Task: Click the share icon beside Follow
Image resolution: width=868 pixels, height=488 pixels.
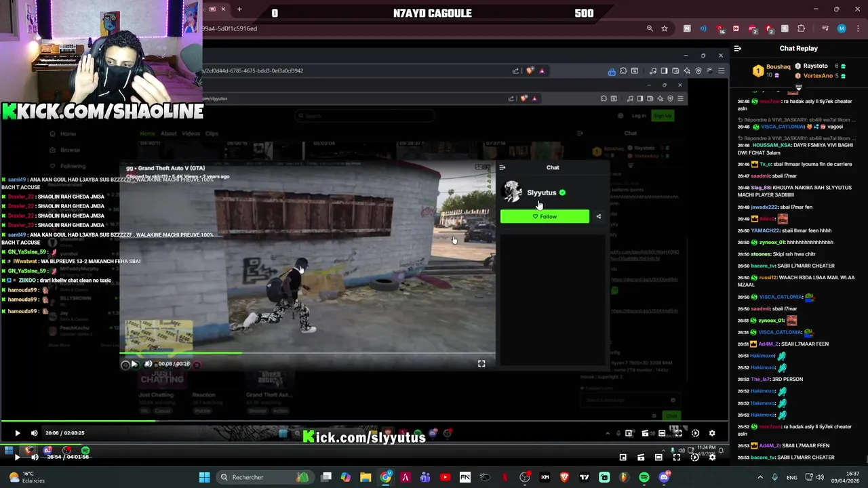Action: point(598,216)
